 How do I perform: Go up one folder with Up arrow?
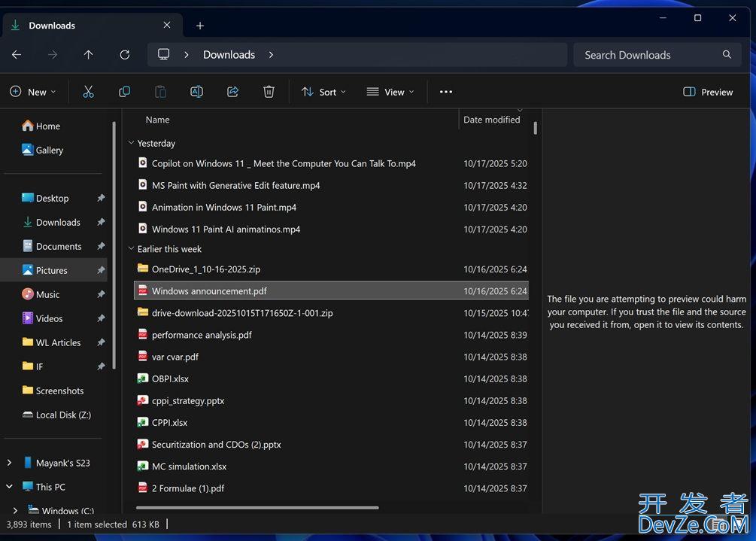(x=88, y=55)
